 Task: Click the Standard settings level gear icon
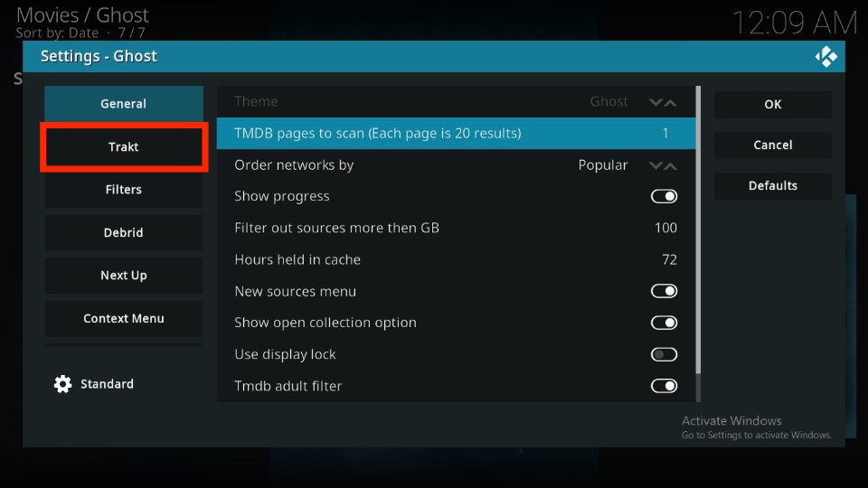[62, 384]
